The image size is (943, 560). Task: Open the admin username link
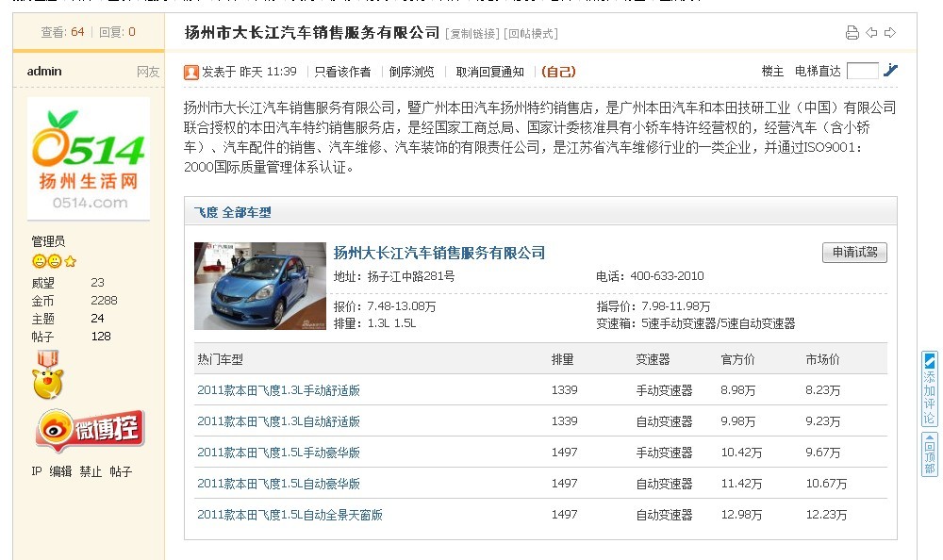[x=44, y=71]
